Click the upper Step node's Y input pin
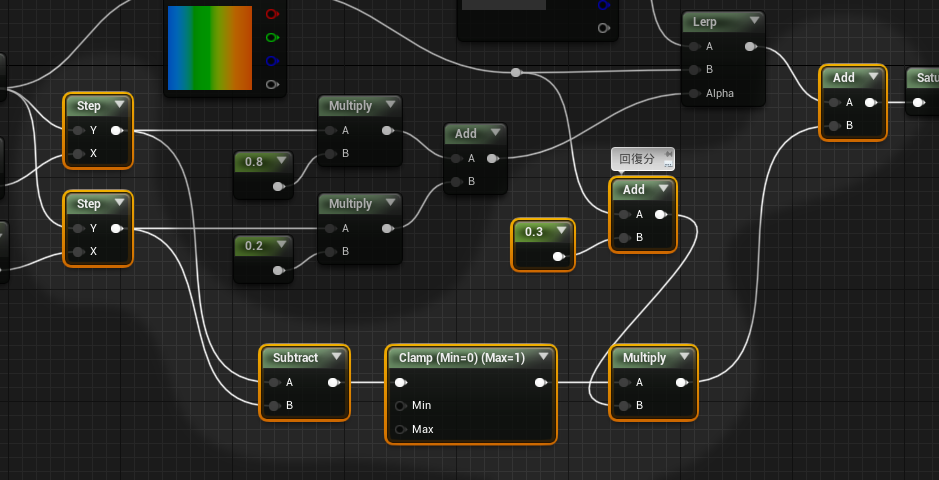939x480 pixels. tap(78, 130)
